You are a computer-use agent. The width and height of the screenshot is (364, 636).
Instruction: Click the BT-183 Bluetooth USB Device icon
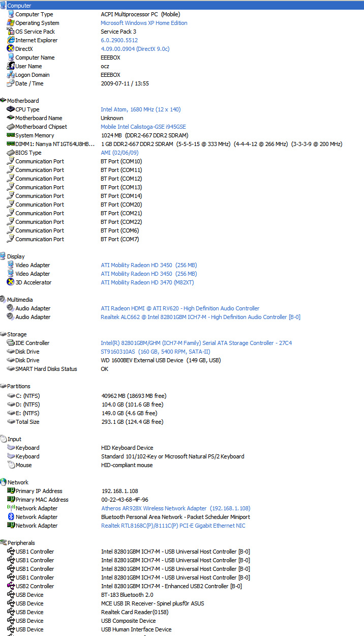pos(11,595)
